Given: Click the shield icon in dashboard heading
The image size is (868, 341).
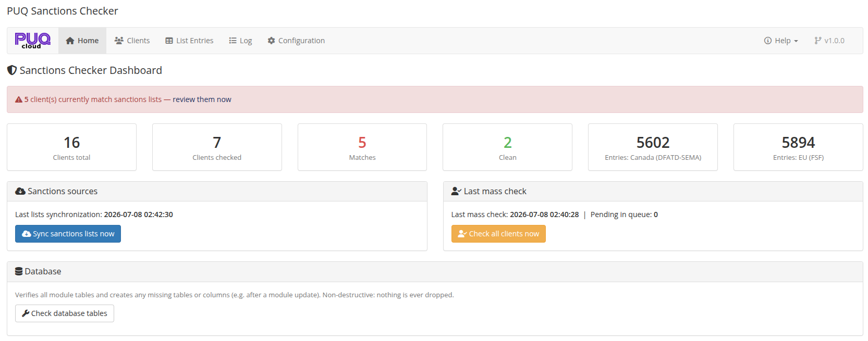Looking at the screenshot, I should [x=12, y=70].
